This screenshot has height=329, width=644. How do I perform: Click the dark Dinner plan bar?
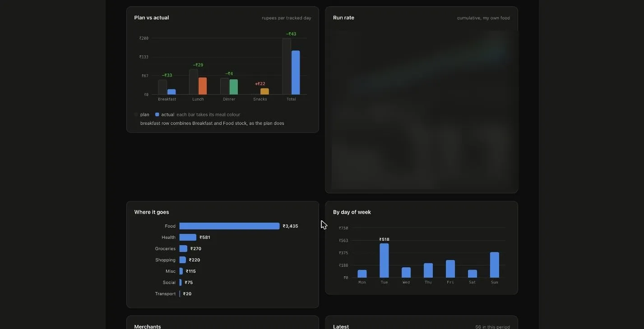(x=225, y=87)
